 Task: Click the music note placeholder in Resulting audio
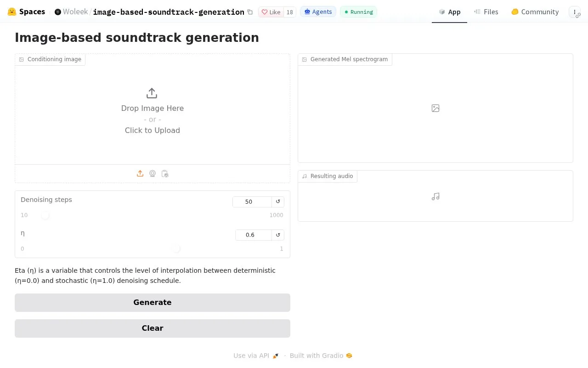pyautogui.click(x=435, y=196)
